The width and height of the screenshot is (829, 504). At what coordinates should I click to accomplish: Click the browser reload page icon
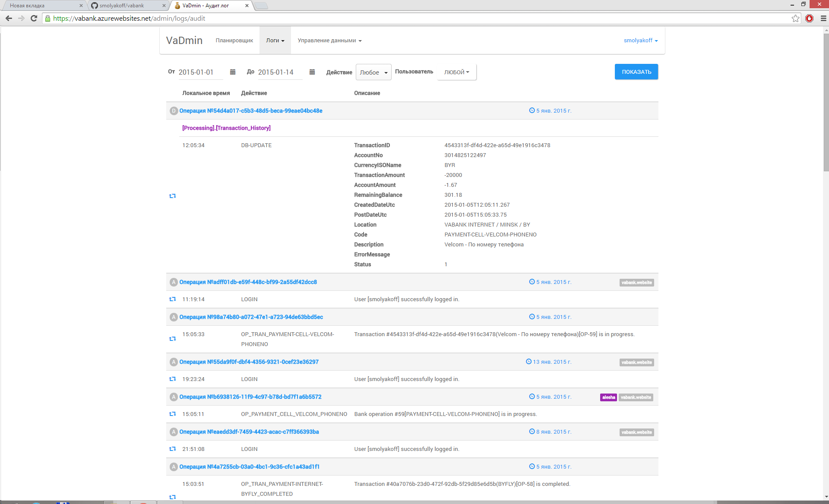point(34,18)
